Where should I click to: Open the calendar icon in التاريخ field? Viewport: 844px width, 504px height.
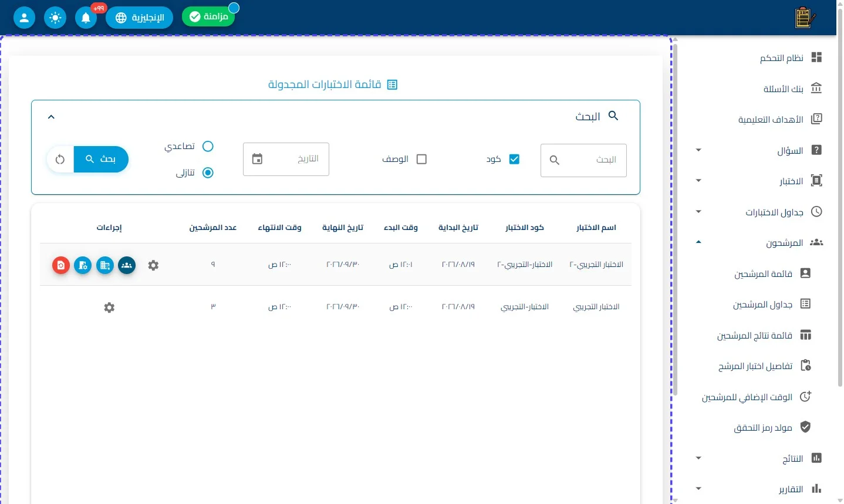pos(257,159)
